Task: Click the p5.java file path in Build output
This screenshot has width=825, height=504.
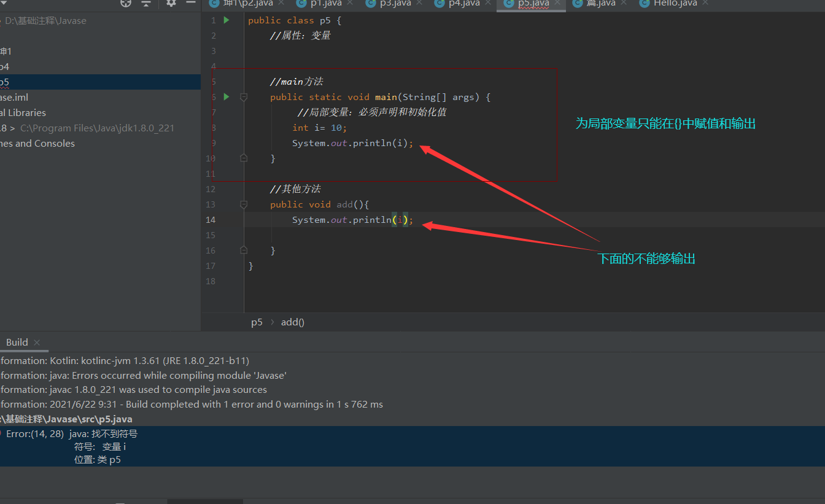Action: click(66, 419)
